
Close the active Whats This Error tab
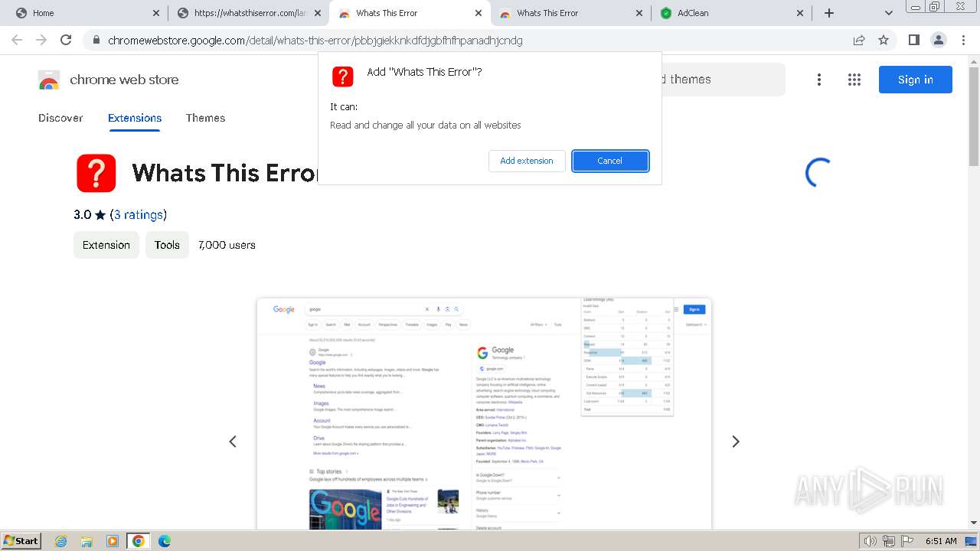point(479,13)
